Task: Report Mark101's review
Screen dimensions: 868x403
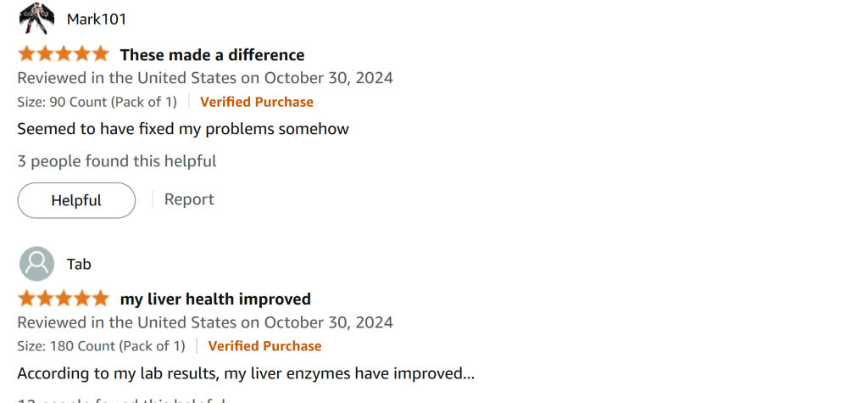Action: (189, 199)
